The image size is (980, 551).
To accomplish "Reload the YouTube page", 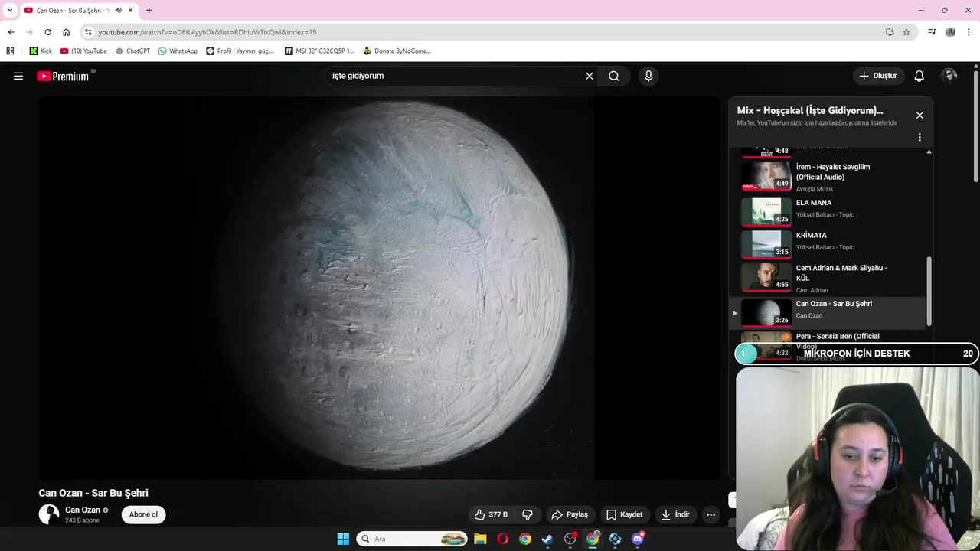I will tap(47, 32).
